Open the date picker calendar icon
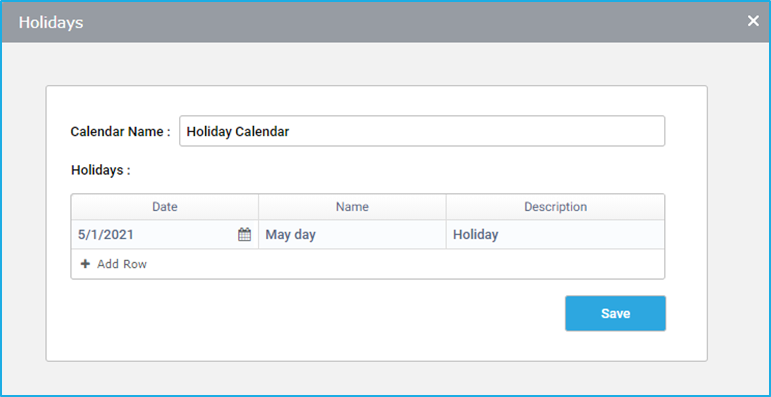 pos(244,235)
